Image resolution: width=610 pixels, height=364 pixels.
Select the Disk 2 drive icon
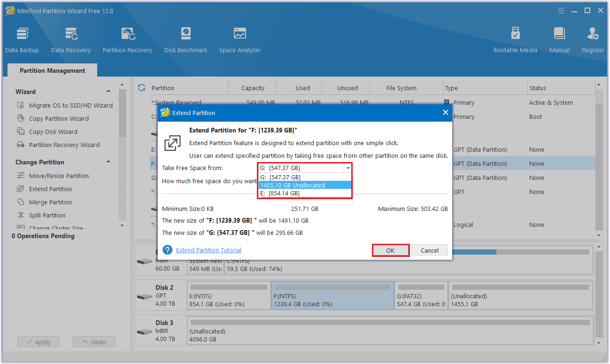click(144, 297)
